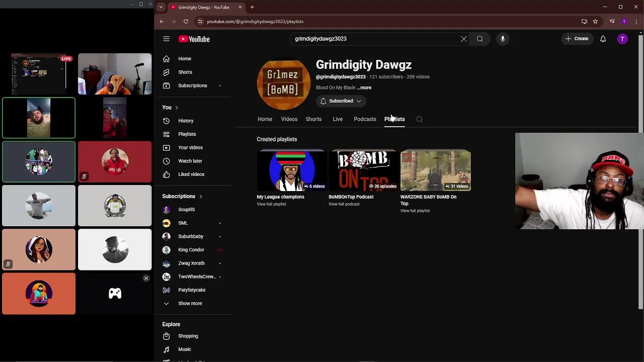Open WARZONE BABY BoMB On Top thumbnail

(x=436, y=170)
